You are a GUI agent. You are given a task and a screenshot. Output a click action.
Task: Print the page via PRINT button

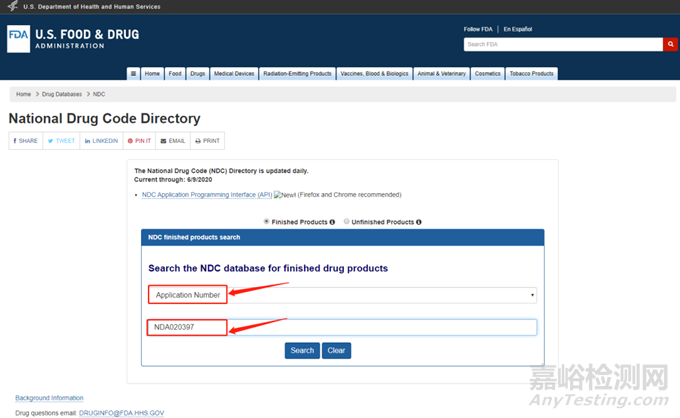pyautogui.click(x=207, y=141)
